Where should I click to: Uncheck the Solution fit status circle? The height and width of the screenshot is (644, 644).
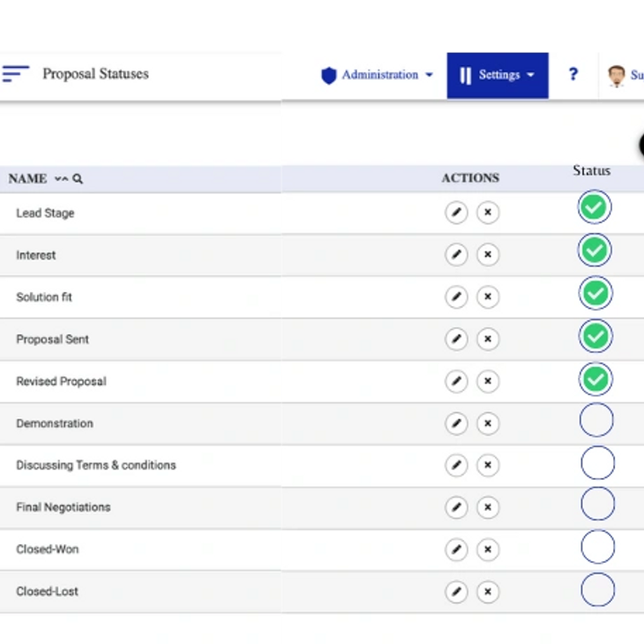(x=595, y=293)
